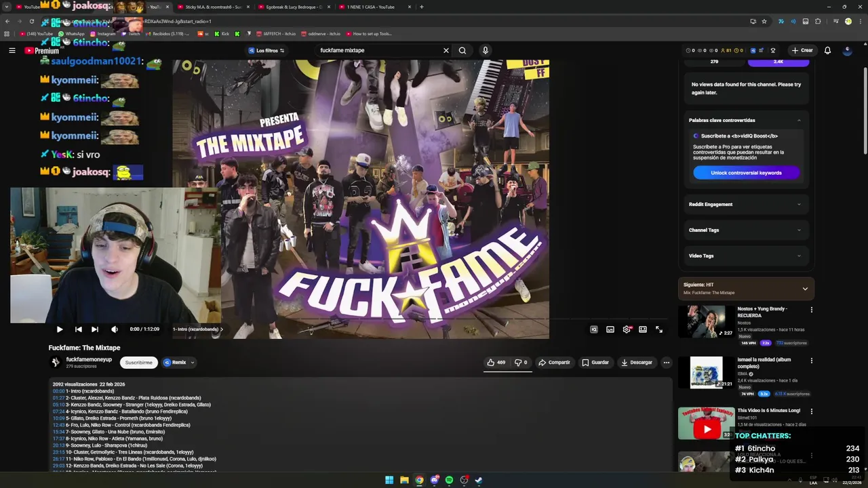The image size is (868, 488).
Task: Expand the Channel Tags section
Action: (746, 230)
